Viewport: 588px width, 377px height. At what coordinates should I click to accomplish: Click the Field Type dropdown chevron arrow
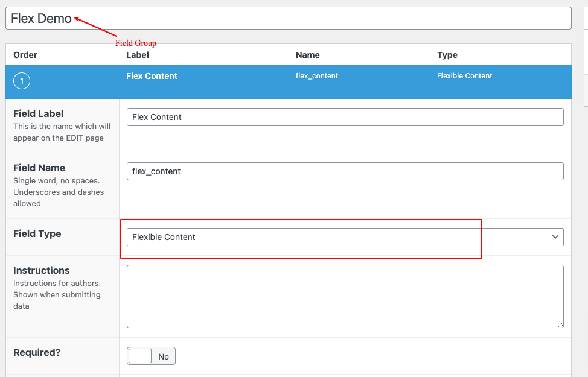[x=555, y=237]
